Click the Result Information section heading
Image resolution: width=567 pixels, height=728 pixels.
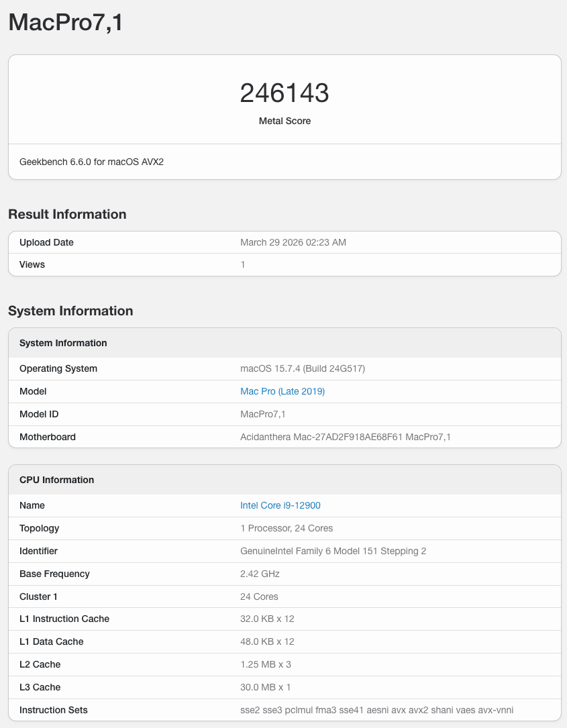[x=67, y=214]
